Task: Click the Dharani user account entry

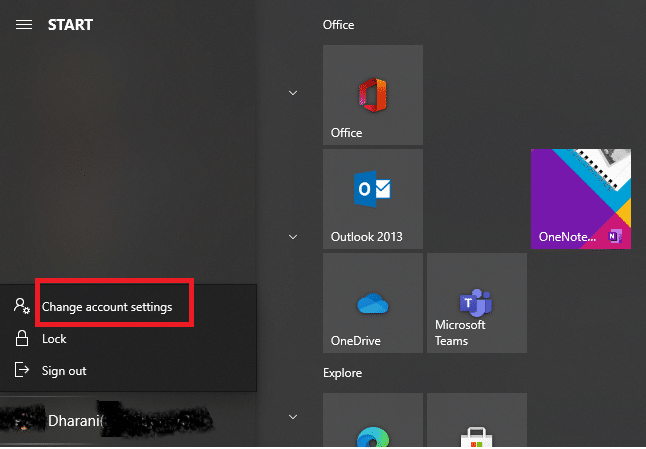Action: click(x=128, y=420)
